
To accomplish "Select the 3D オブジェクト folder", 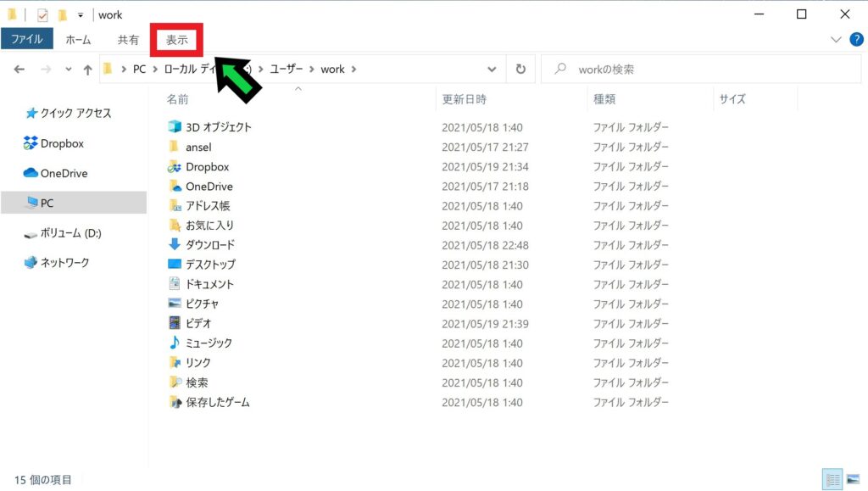I will click(x=219, y=127).
